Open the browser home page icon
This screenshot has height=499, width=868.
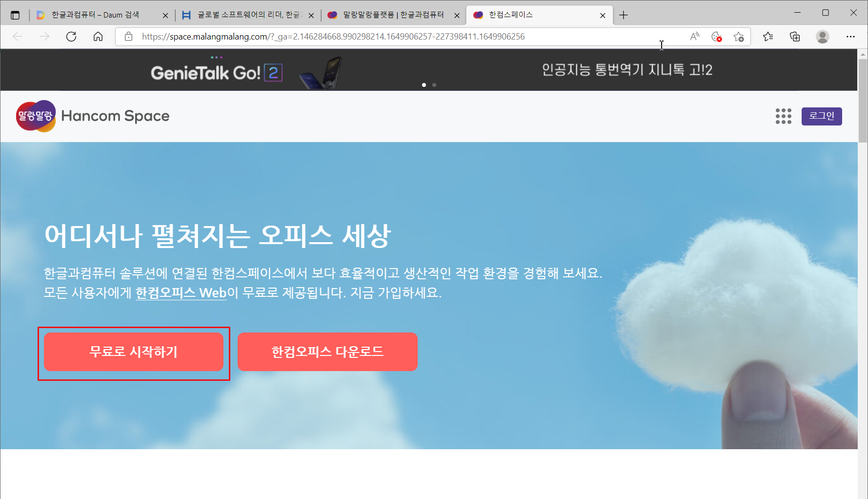click(x=98, y=37)
